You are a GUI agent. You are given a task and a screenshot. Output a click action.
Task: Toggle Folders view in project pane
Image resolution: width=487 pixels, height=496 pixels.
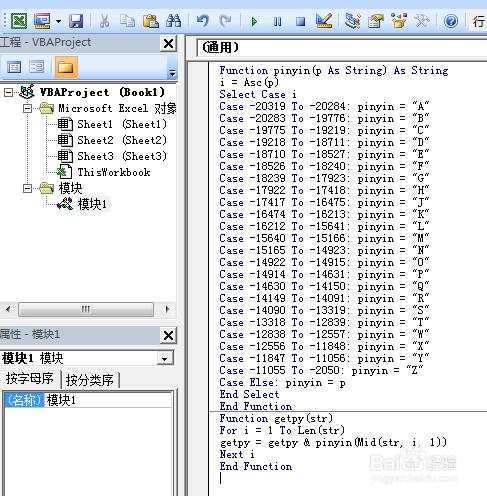66,67
